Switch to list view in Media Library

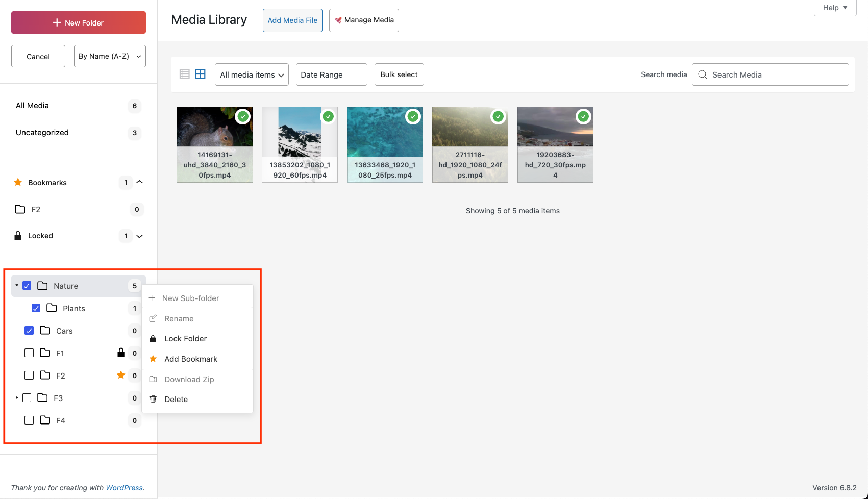pos(184,74)
